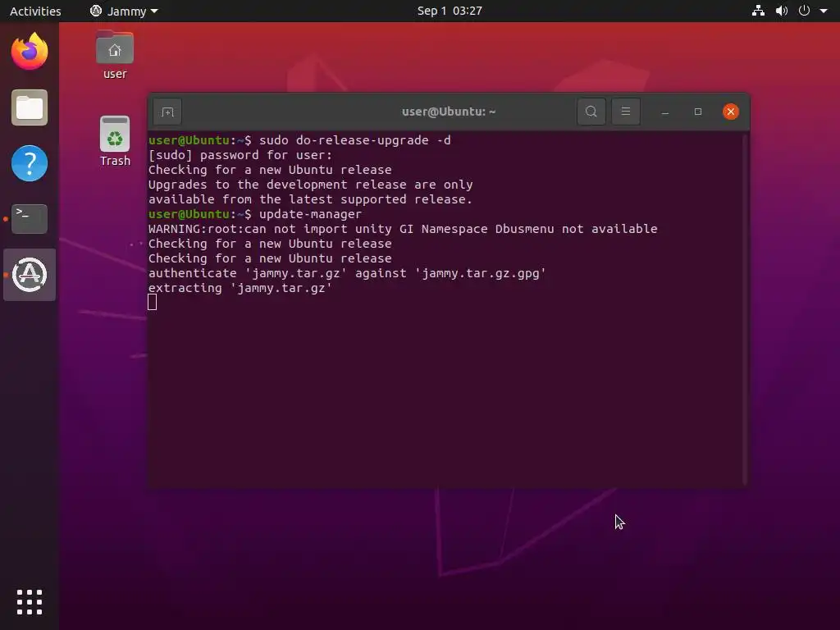Click the line 'sudo do-release-upgrade -d'
840x630 pixels.
click(354, 140)
